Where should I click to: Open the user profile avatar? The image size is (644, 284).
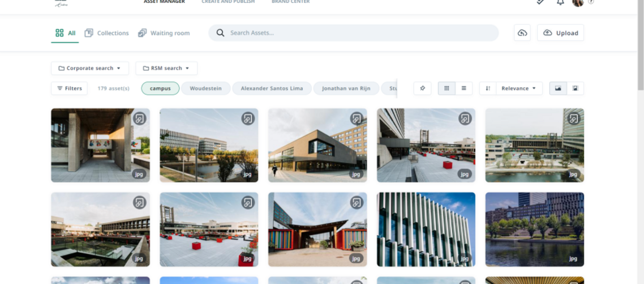578,2
